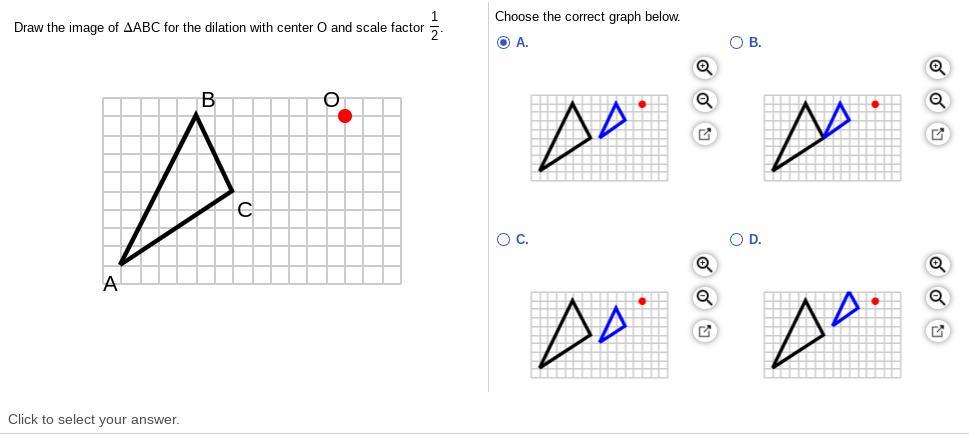Click vertex B label on main triangle
The image size is (969, 438).
pos(208,100)
